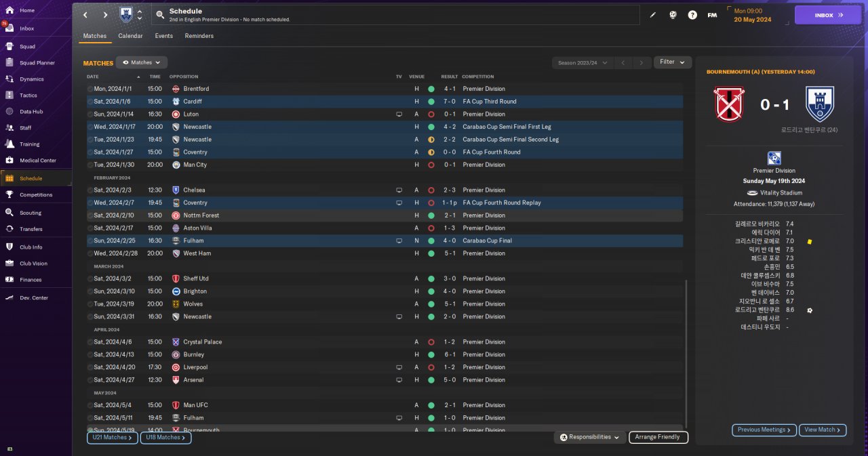Toggle the selection circle on Nottm Forest row
The width and height of the screenshot is (868, 456).
click(x=90, y=215)
